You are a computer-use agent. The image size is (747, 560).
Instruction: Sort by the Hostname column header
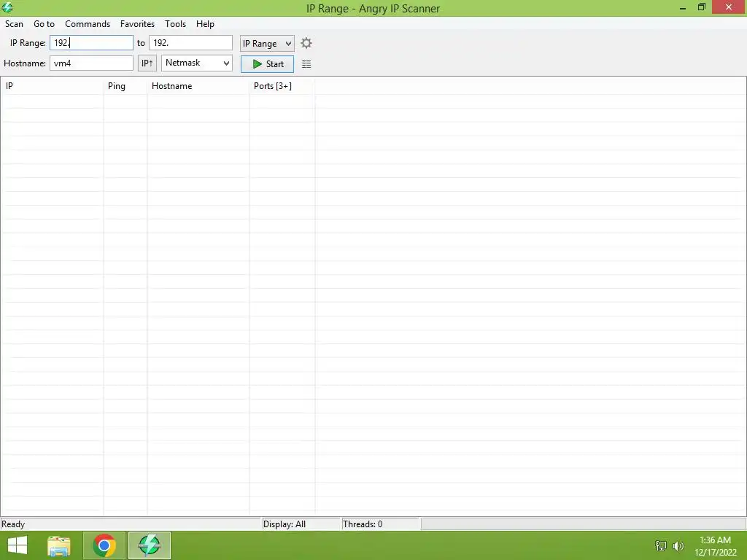tap(198, 86)
